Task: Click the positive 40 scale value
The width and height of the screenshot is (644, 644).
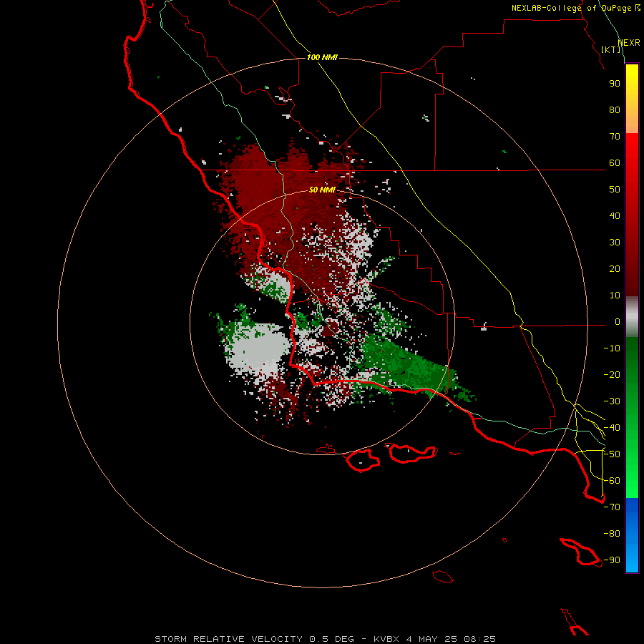Action: tap(615, 215)
